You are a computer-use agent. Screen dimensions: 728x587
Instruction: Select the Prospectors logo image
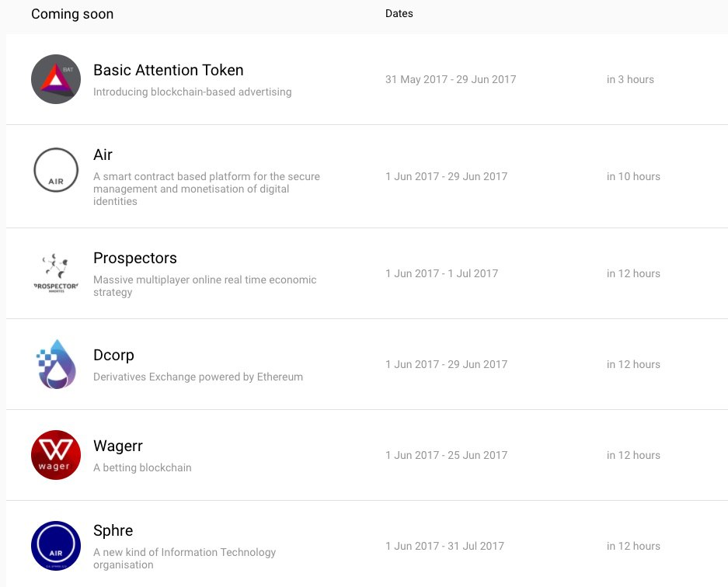[x=56, y=273]
